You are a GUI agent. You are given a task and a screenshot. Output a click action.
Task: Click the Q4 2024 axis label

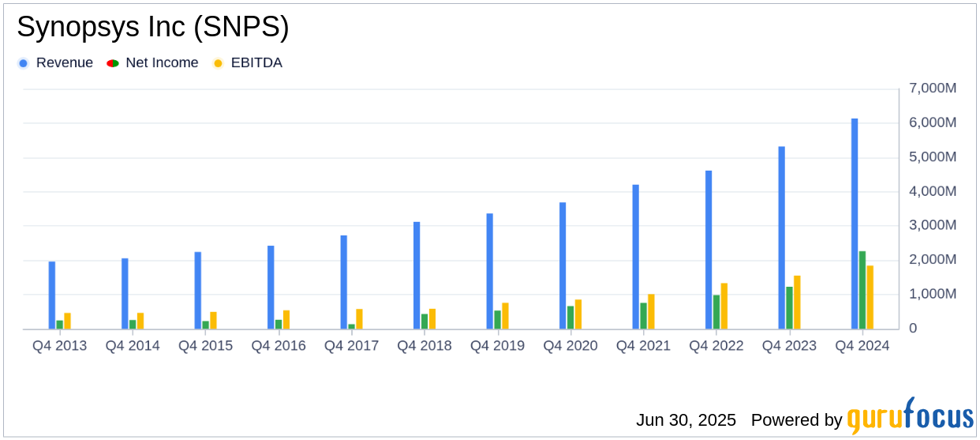(x=862, y=346)
